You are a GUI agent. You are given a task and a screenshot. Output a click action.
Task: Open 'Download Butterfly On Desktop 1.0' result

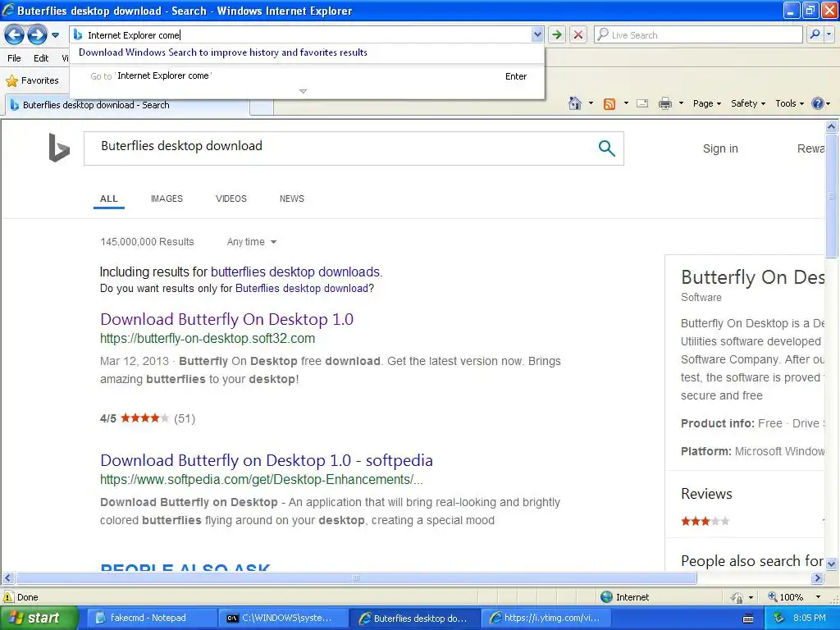pyautogui.click(x=226, y=319)
